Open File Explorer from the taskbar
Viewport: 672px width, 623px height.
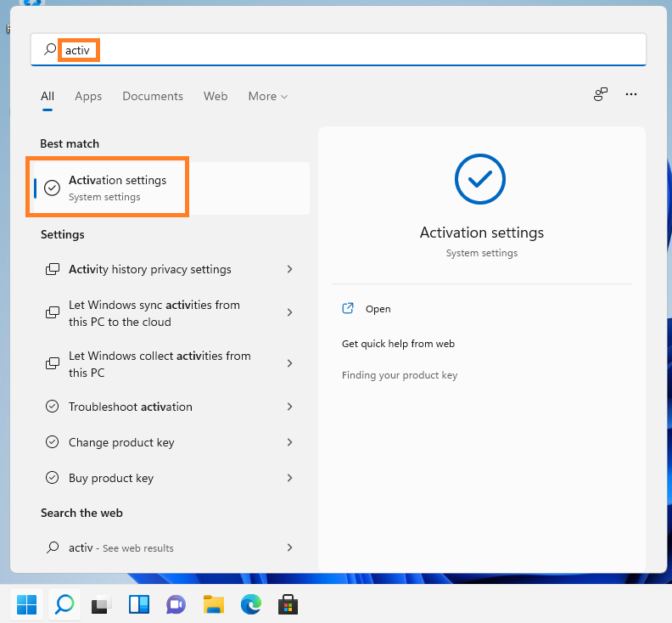coord(213,604)
